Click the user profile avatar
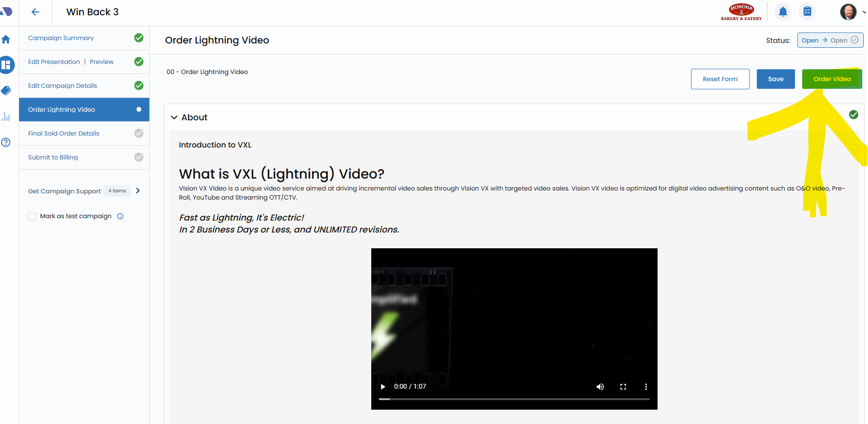 848,12
